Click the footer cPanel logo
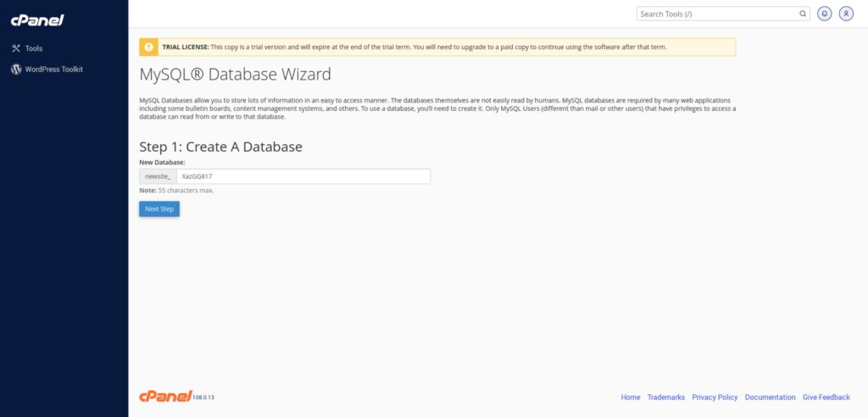The height and width of the screenshot is (417, 868). [165, 396]
